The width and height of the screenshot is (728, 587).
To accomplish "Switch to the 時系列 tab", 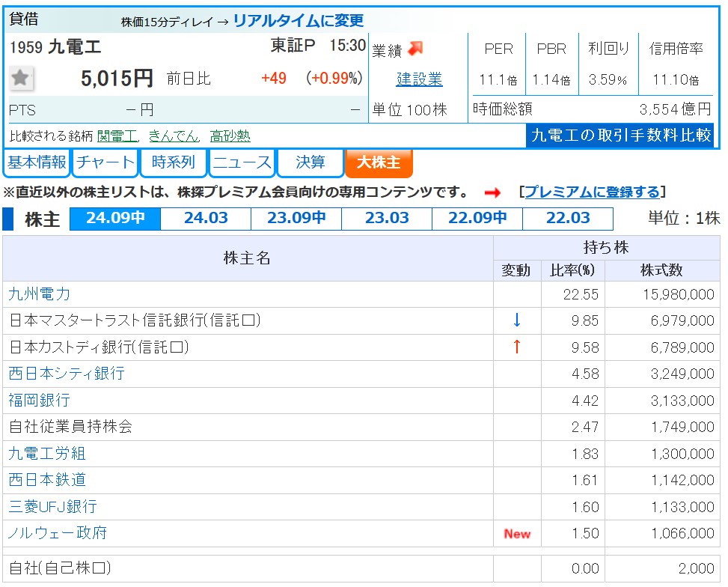I will coord(173,162).
